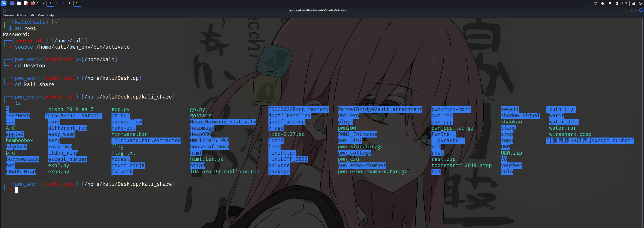Viewport: 644px width, 228px height.
Task: Click the 'ida-pro_93_x64linux.run' file name
Action: (225, 172)
